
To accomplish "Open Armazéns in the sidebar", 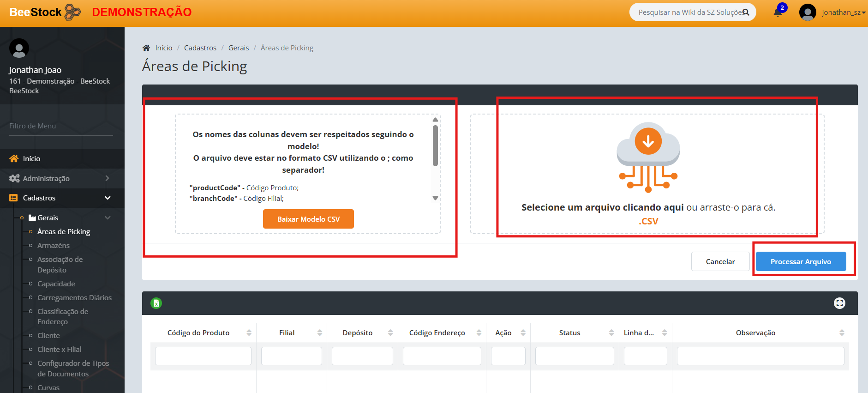I will (54, 246).
